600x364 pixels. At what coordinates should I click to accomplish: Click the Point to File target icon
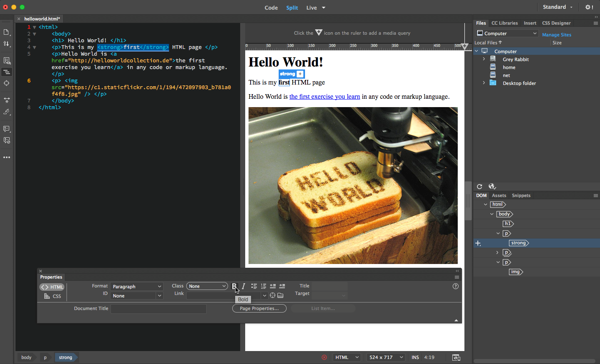[272, 295]
